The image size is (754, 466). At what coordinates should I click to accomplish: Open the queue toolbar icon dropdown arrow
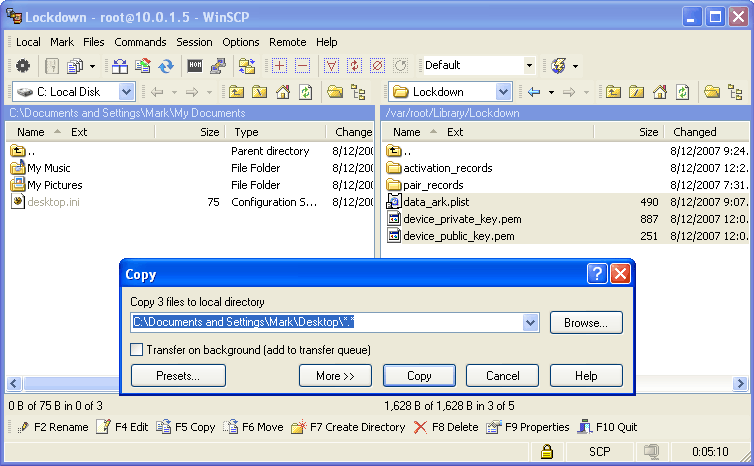pyautogui.click(x=92, y=66)
